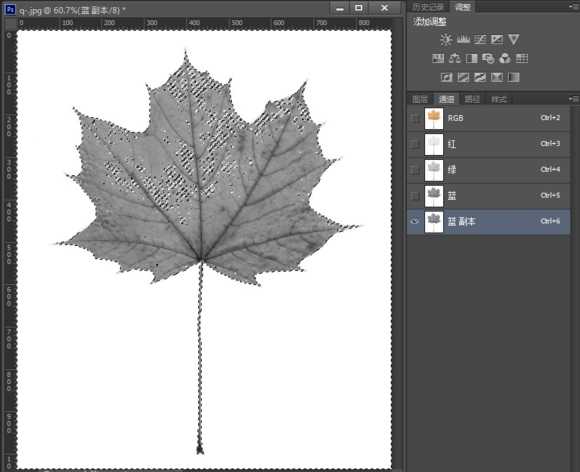Click the 红 channel thumbnail
Image resolution: width=580 pixels, height=472 pixels.
click(x=434, y=144)
